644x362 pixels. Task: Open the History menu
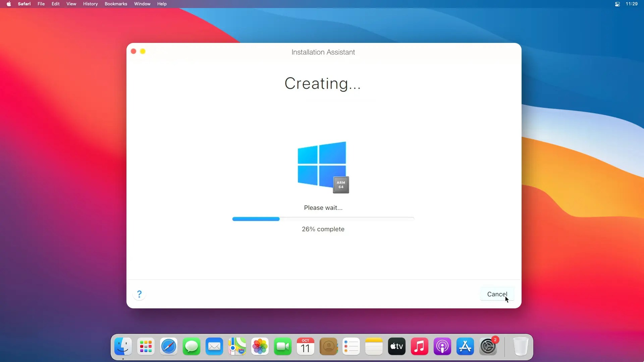[x=90, y=4]
